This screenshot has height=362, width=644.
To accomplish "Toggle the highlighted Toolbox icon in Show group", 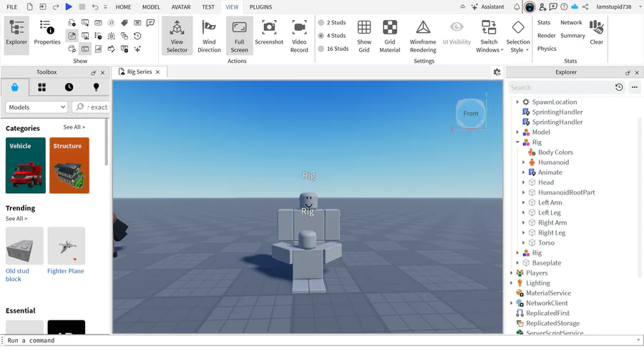I will click(72, 36).
